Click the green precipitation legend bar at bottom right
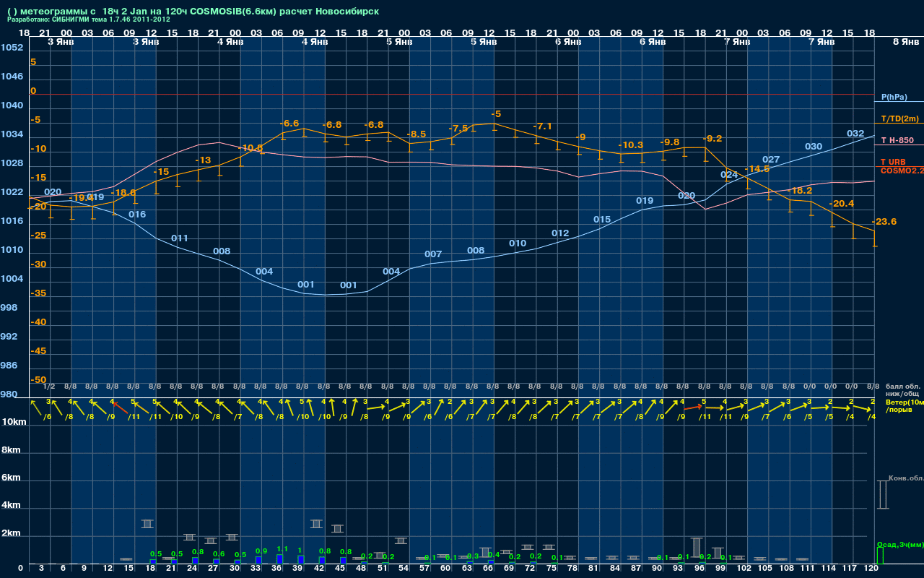 (879, 555)
